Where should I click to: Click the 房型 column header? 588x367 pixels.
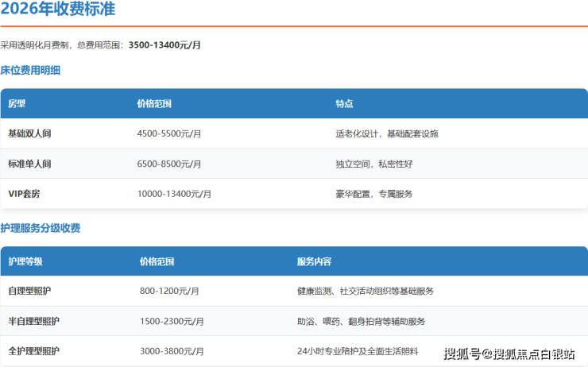17,104
